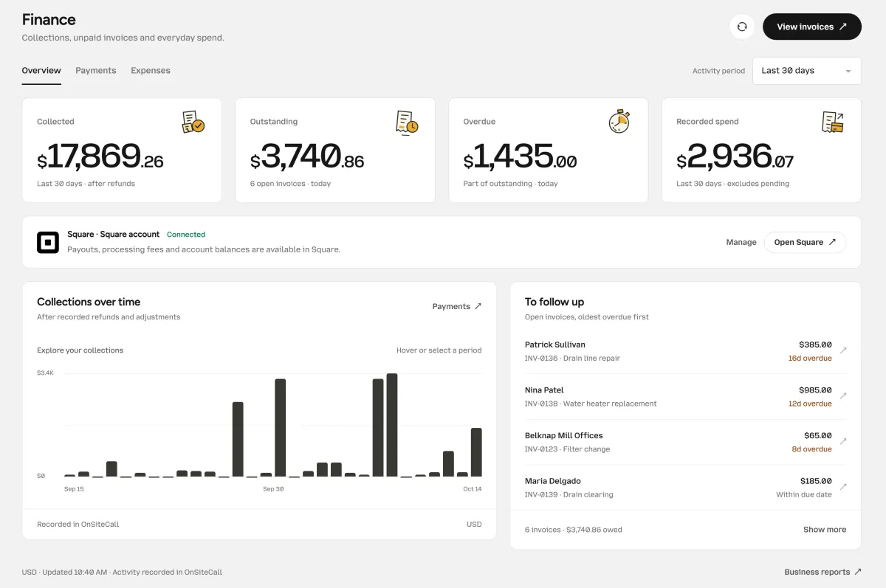Click the $17,869.26 collected amount
Screen dimensions: 886x588
[x=100, y=156]
